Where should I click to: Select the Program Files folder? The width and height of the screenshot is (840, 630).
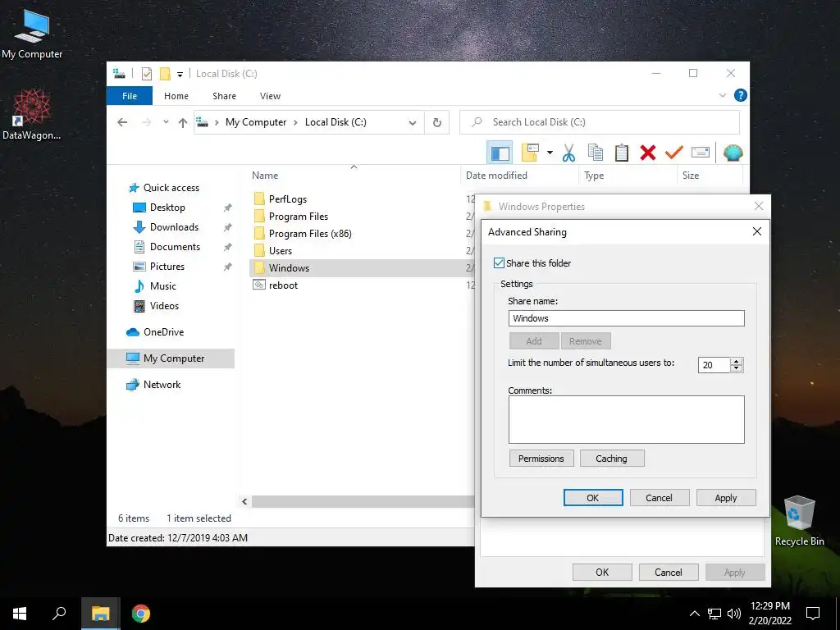coord(299,217)
